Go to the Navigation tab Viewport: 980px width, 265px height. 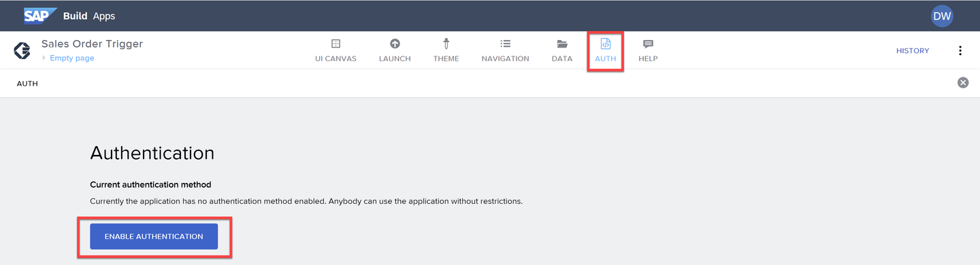coord(505,50)
